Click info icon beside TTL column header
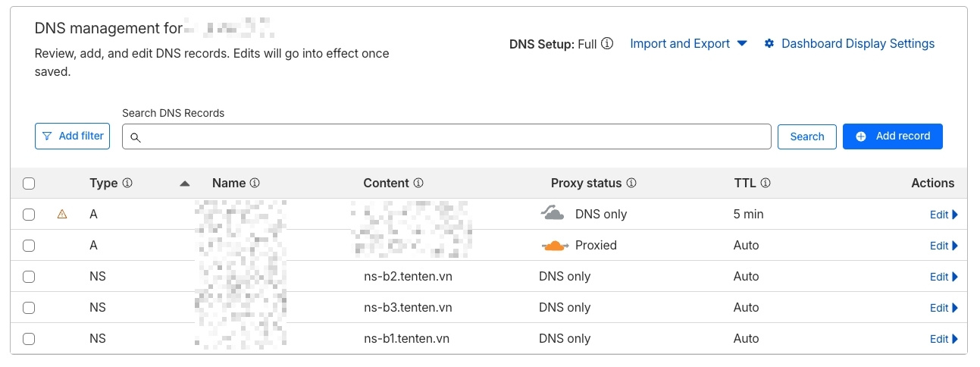This screenshot has width=980, height=367. tap(766, 183)
